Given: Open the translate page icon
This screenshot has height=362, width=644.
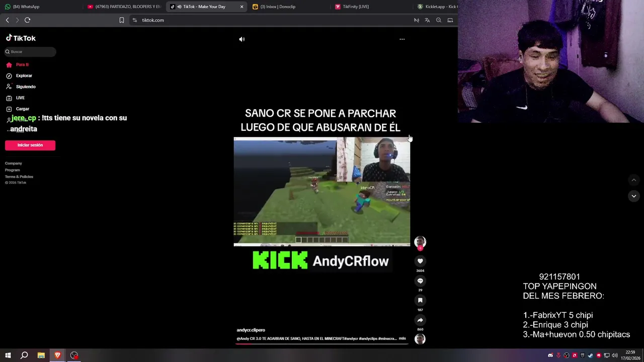Looking at the screenshot, I should (x=427, y=20).
